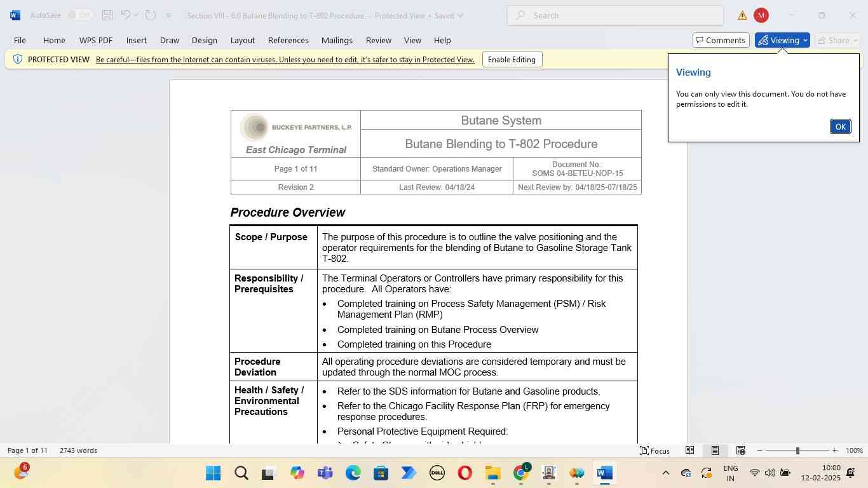Switch to the Home tab

[54, 40]
